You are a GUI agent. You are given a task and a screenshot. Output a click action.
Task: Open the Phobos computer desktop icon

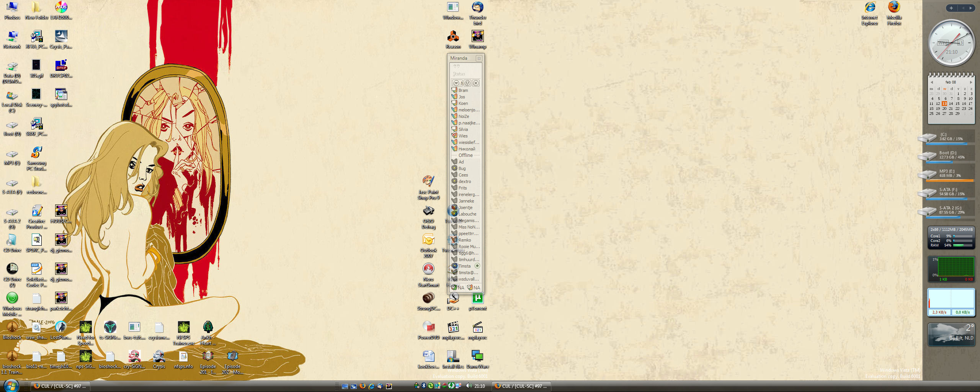pyautogui.click(x=12, y=10)
